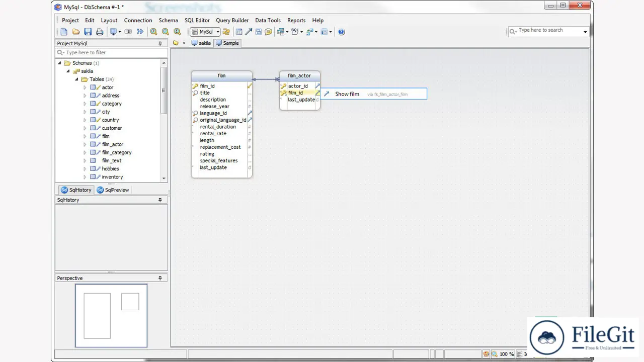This screenshot has height=362, width=644.
Task: Open the layouts folder dropdown arrow
Action: coord(184,43)
